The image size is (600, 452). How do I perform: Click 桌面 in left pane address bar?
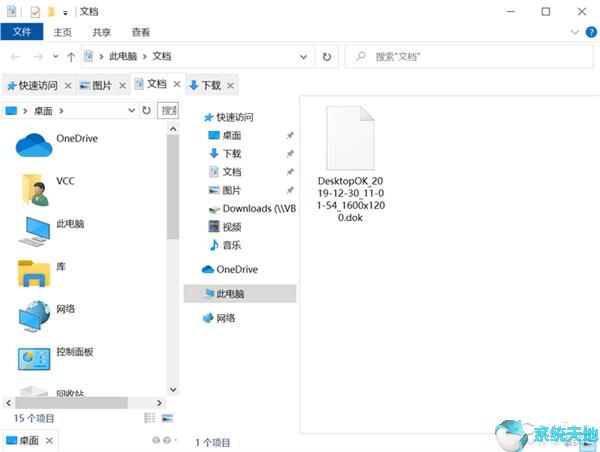click(x=43, y=111)
